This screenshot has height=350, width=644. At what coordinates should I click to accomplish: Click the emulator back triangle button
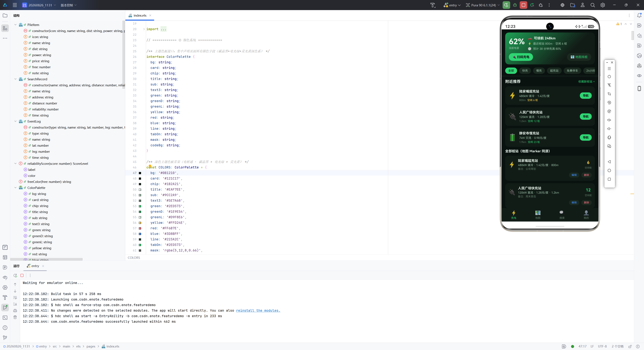click(609, 162)
